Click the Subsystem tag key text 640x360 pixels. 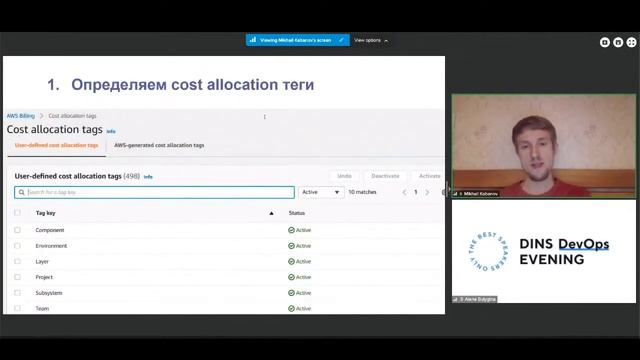coord(49,293)
